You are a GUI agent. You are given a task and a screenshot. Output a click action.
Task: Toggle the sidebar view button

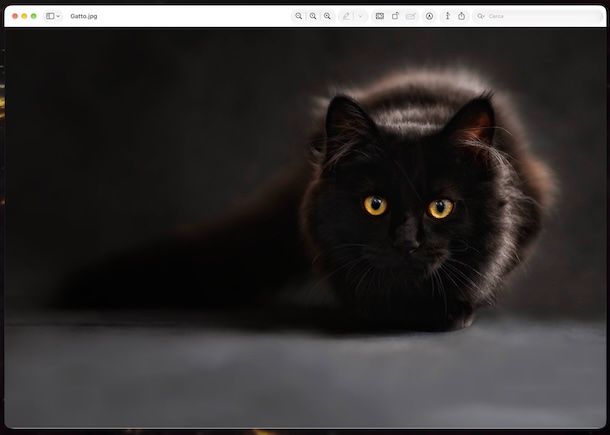point(50,16)
